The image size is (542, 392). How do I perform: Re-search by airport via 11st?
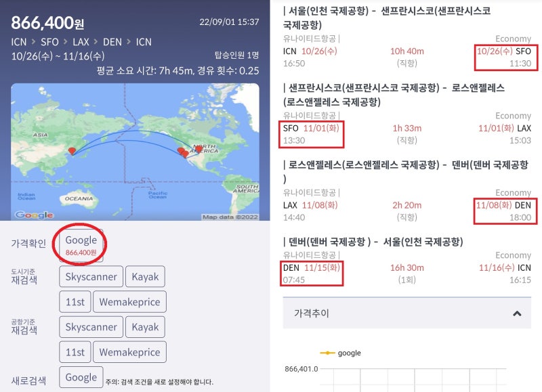tap(75, 351)
